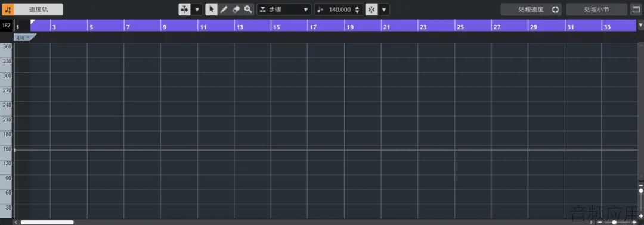Toggle the Auto-Scroll button
644x225 pixels.
pos(184,10)
